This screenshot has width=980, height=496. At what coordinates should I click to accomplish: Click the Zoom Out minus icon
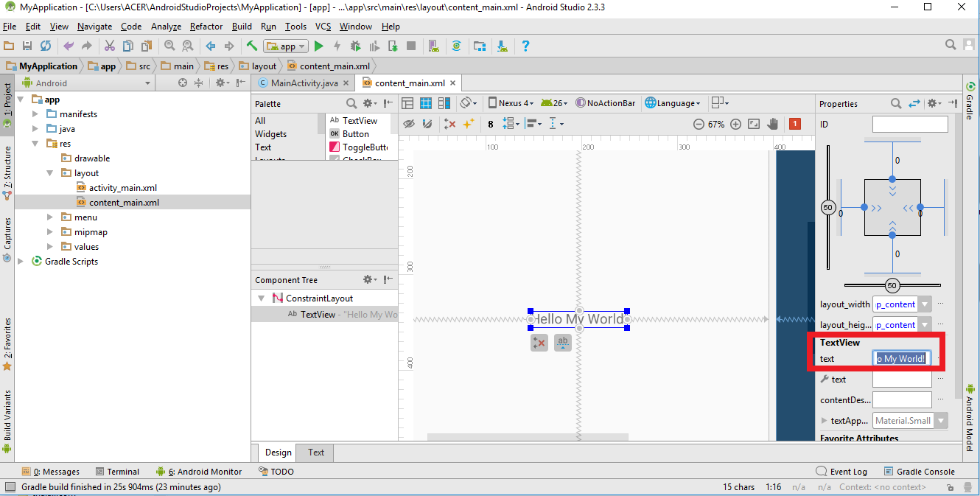coord(699,124)
